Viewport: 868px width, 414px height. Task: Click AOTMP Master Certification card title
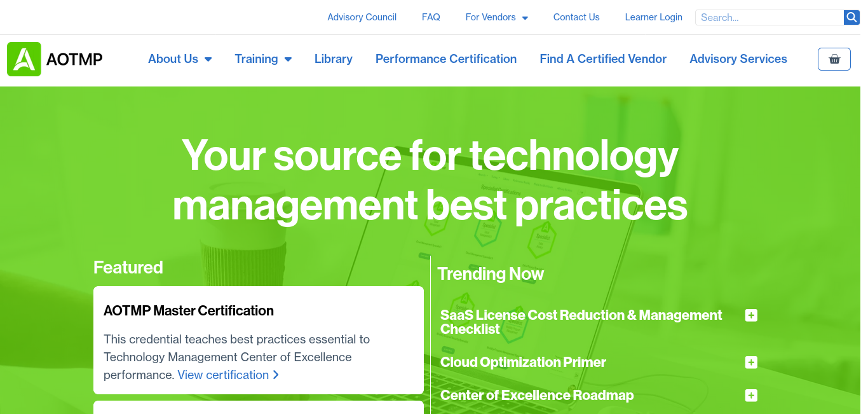click(x=189, y=311)
